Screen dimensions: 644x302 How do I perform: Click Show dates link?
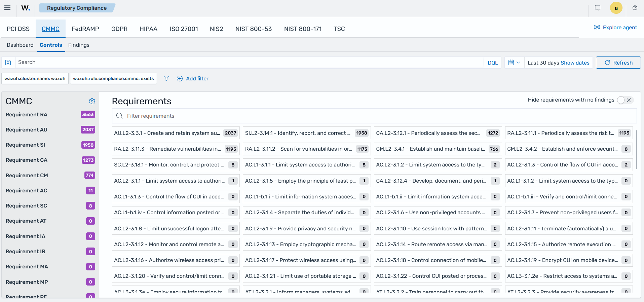(575, 63)
